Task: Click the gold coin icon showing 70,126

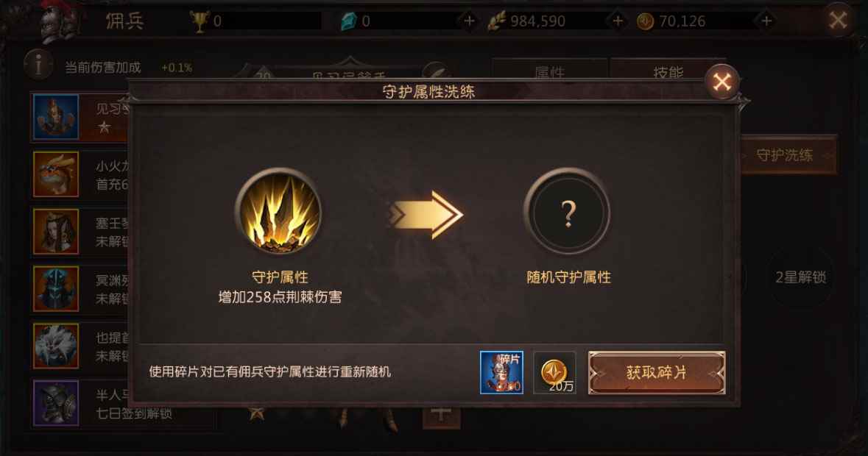Action: pyautogui.click(x=645, y=21)
